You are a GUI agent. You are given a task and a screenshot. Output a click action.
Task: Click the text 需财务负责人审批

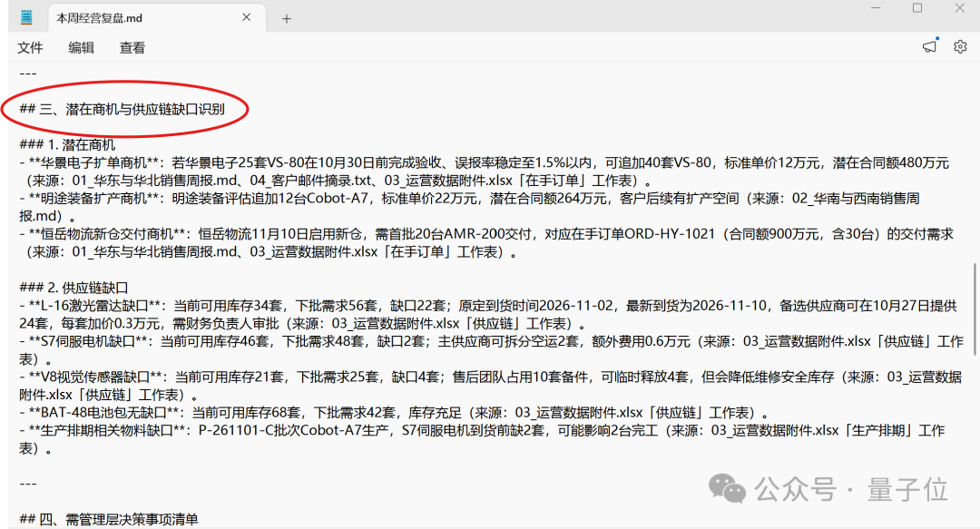pos(224,324)
